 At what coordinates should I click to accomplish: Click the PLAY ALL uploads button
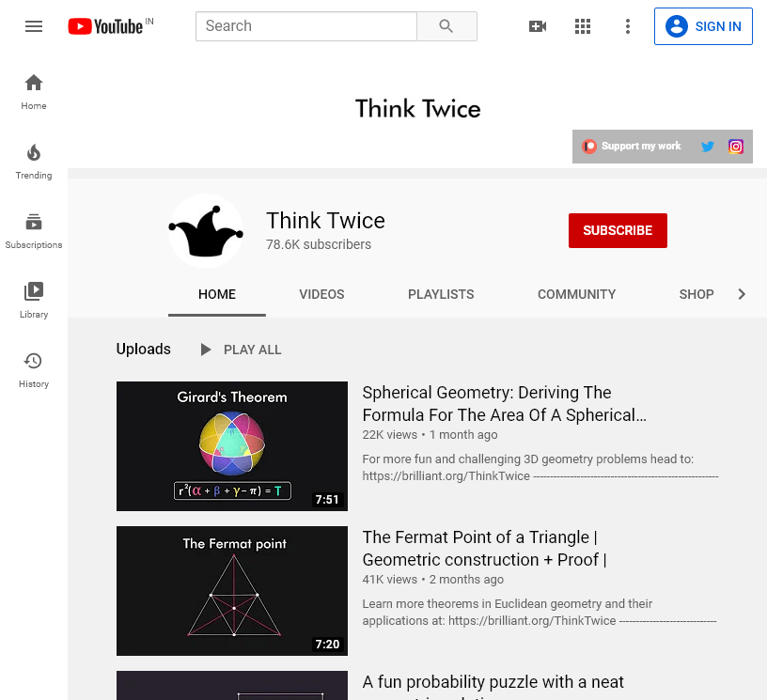(x=242, y=350)
